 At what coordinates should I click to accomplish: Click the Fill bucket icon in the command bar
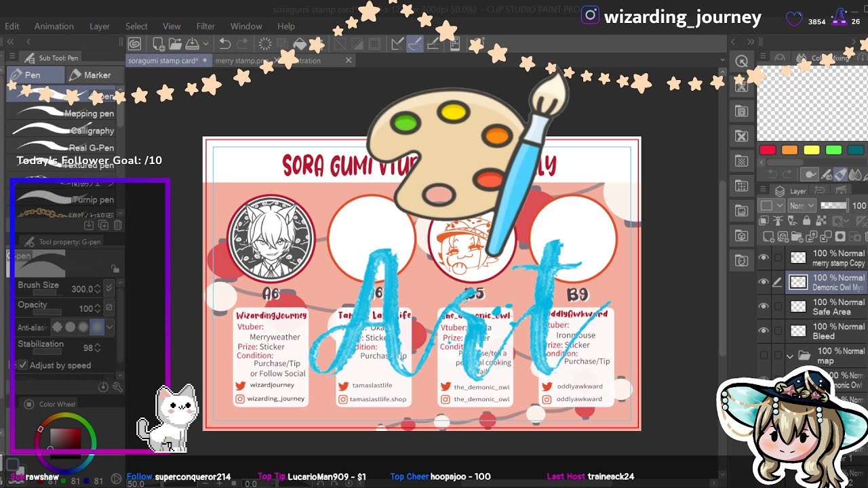click(300, 44)
